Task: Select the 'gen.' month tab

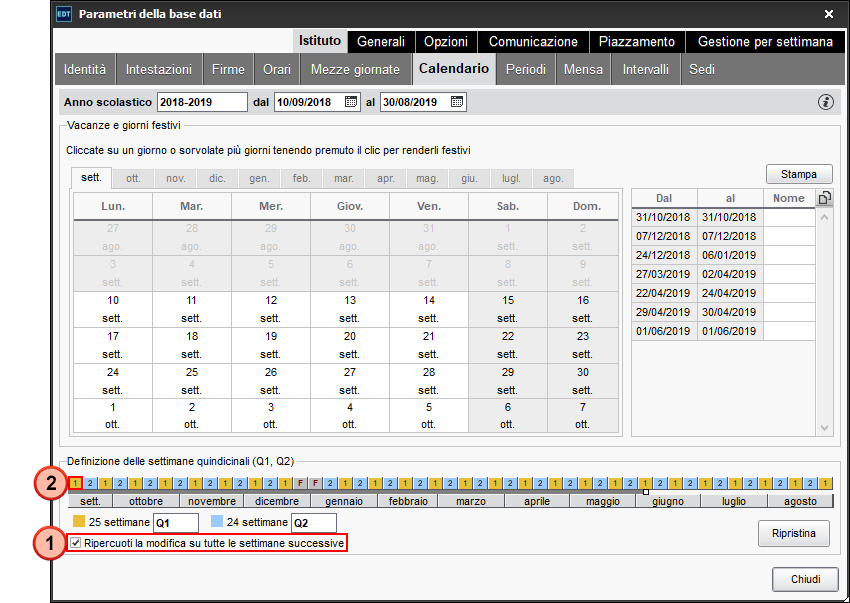Action: point(259,178)
